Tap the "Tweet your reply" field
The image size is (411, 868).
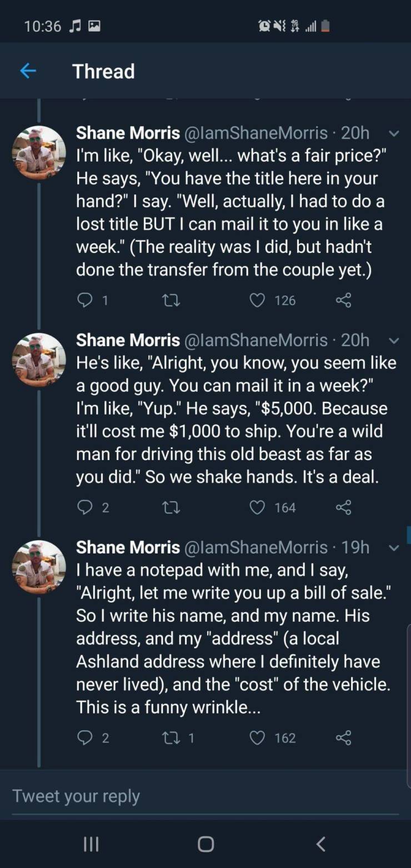[205, 796]
